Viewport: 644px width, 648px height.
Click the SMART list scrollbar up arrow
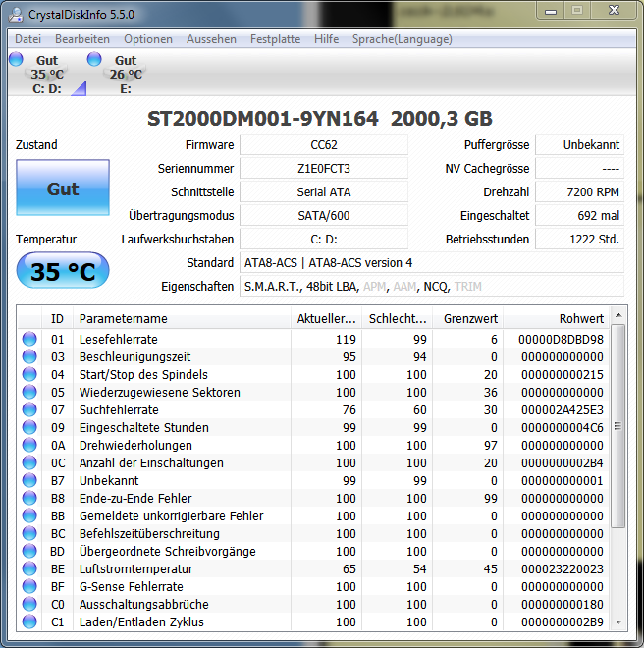tap(618, 315)
